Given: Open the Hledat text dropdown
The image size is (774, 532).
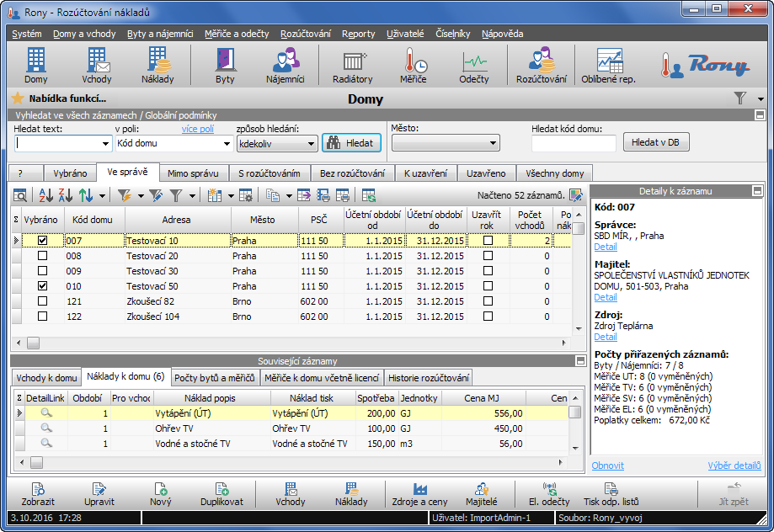Looking at the screenshot, I should [105, 144].
